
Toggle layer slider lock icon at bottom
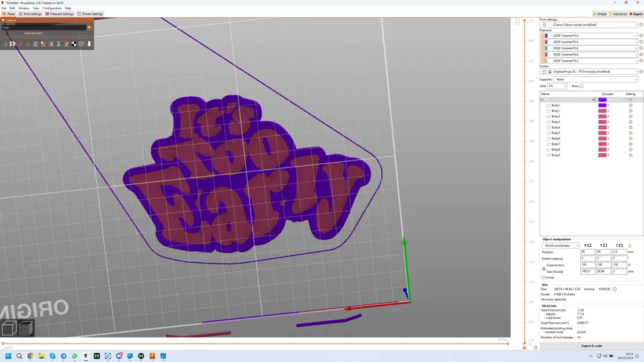(525, 347)
